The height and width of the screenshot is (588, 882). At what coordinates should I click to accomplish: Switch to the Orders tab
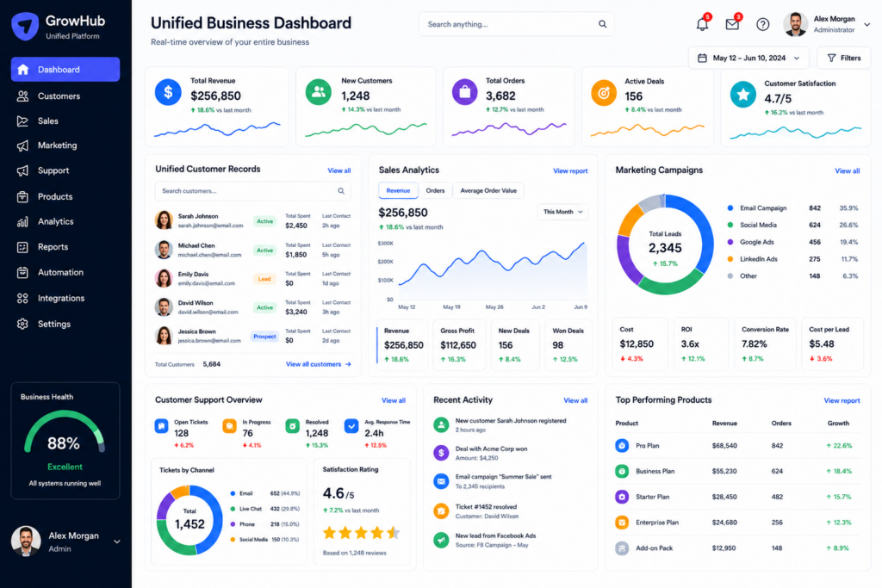point(435,190)
